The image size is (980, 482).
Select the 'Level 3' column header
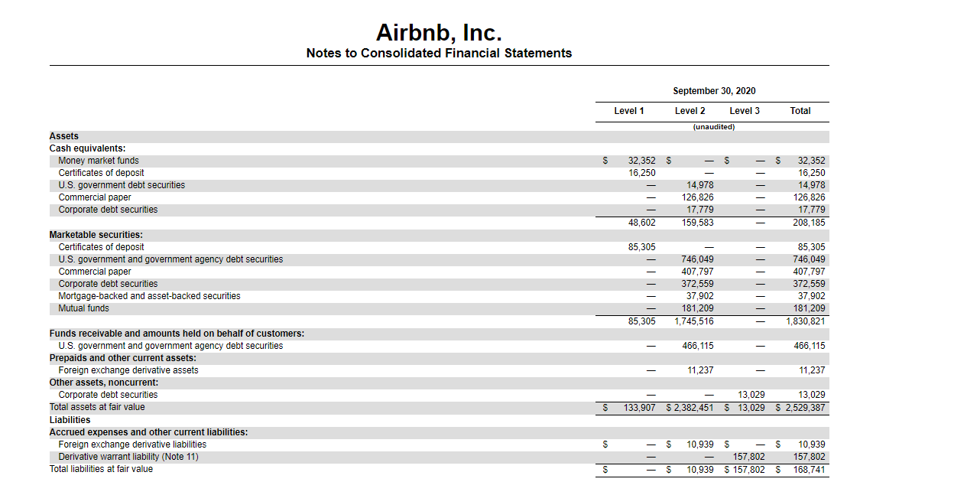(745, 111)
